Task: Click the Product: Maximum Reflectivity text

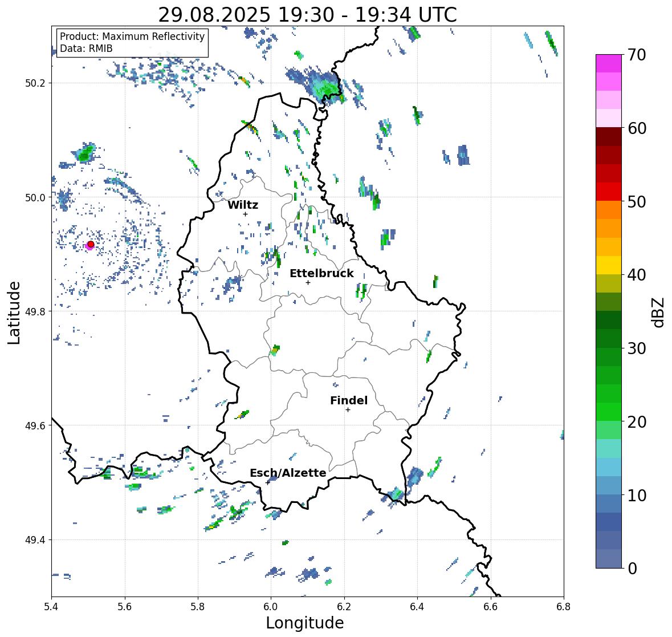Action: [132, 36]
